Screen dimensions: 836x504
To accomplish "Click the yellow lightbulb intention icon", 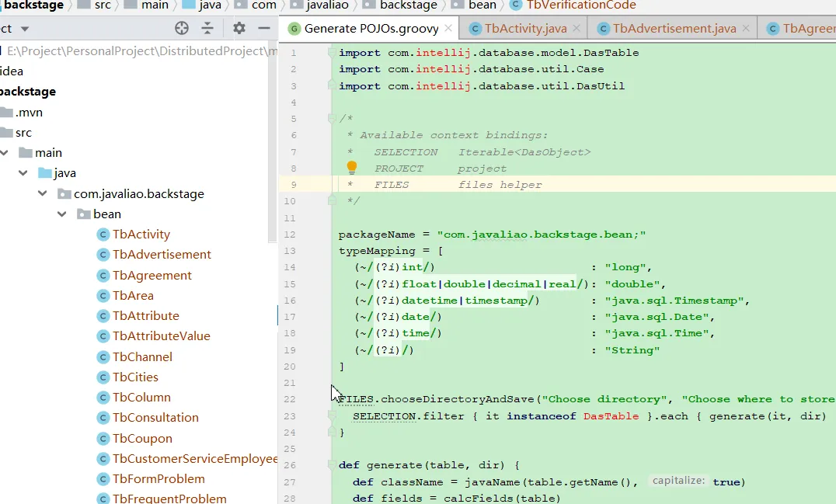I will (352, 168).
